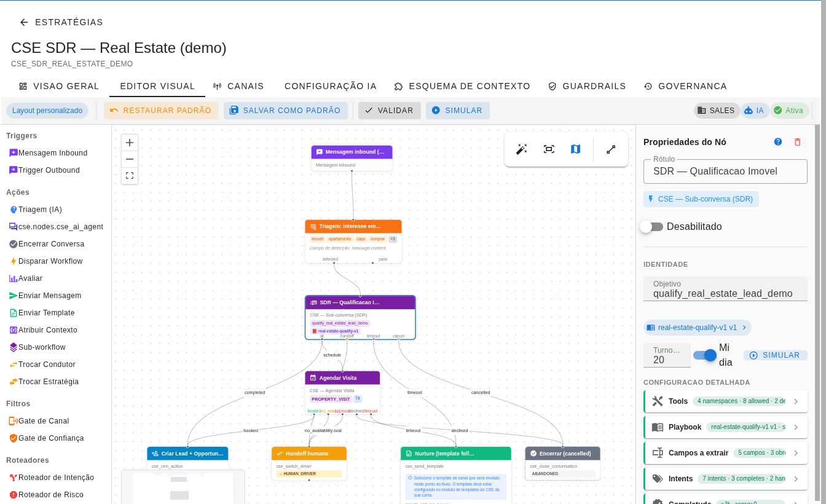Viewport: 826px width, 504px height.
Task: Open the Governanca tab
Action: pos(685,86)
